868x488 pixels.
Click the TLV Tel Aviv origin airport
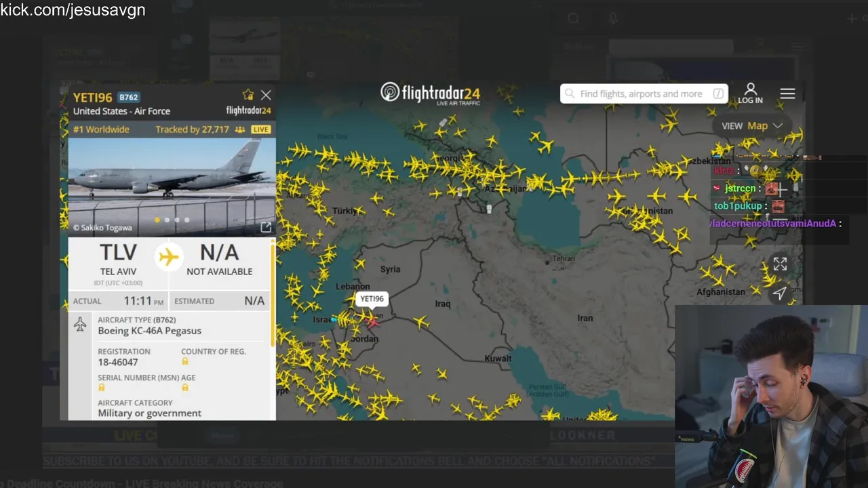coord(118,260)
